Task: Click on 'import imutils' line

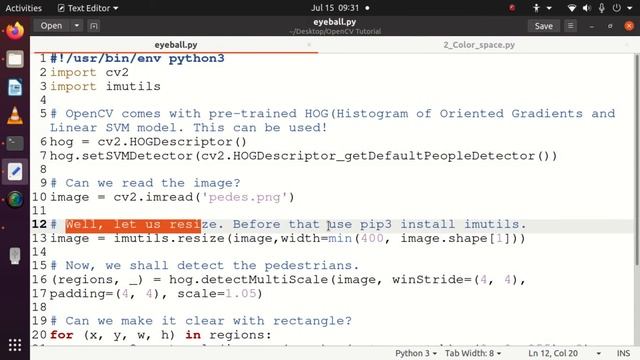Action: pyautogui.click(x=105, y=87)
